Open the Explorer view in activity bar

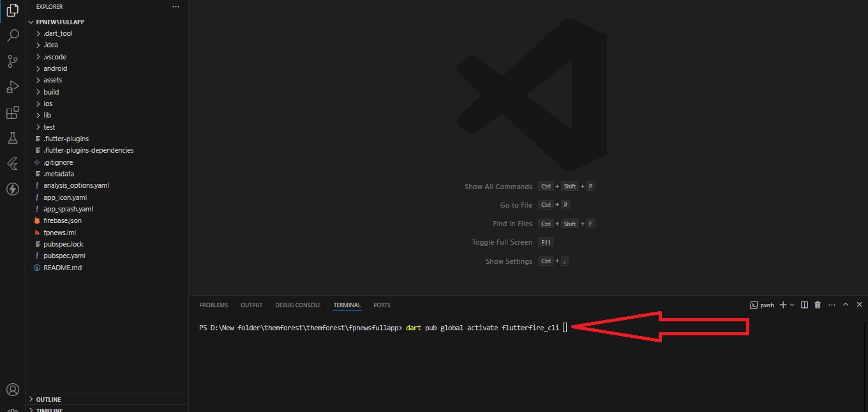click(x=12, y=11)
